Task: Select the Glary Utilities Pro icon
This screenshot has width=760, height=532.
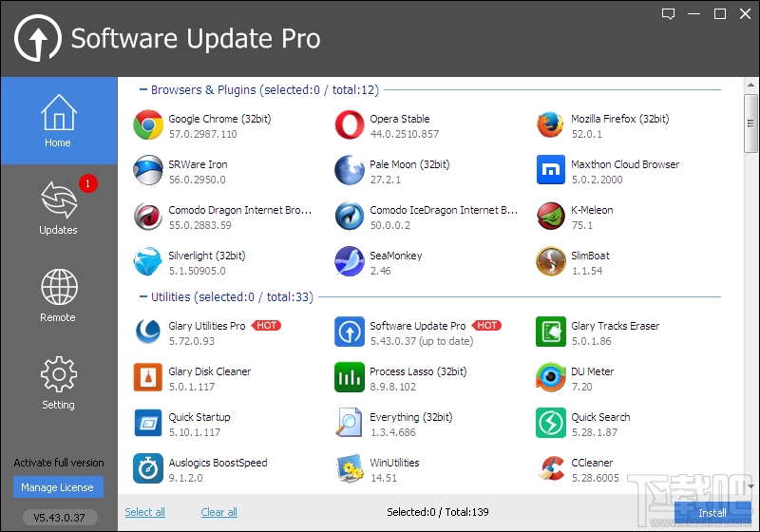Action: tap(148, 332)
